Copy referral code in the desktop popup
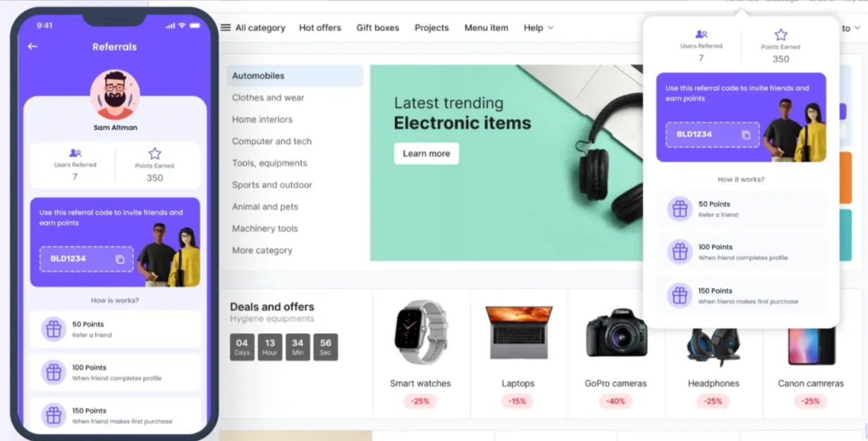The width and height of the screenshot is (868, 441). click(746, 135)
